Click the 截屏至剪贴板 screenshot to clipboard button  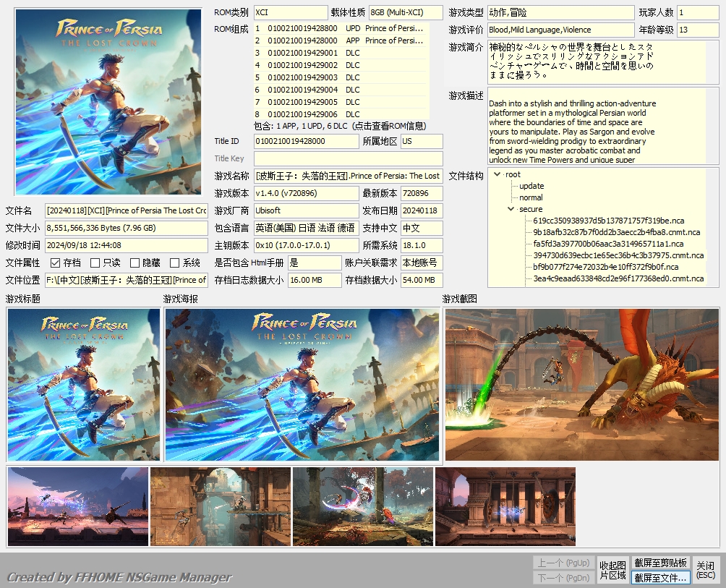pyautogui.click(x=660, y=563)
